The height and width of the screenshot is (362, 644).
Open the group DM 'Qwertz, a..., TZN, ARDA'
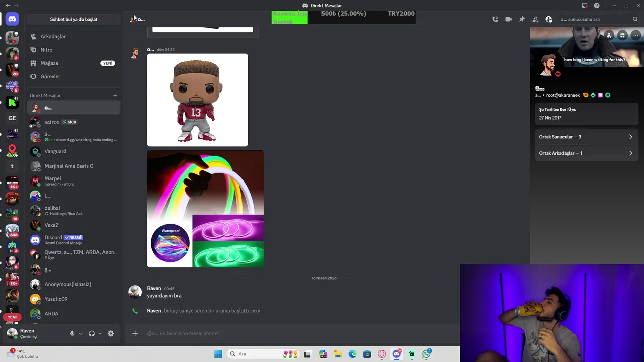tap(73, 254)
